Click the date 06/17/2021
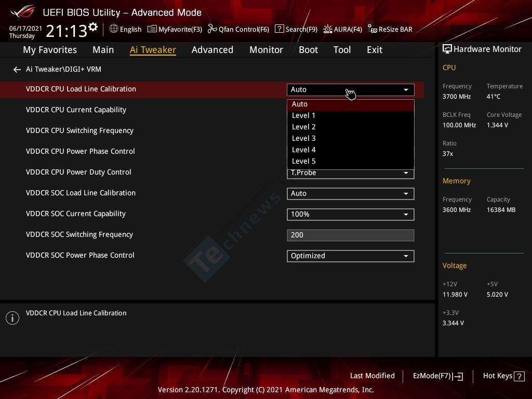Viewport: 532px width, 399px height. pyautogui.click(x=25, y=29)
